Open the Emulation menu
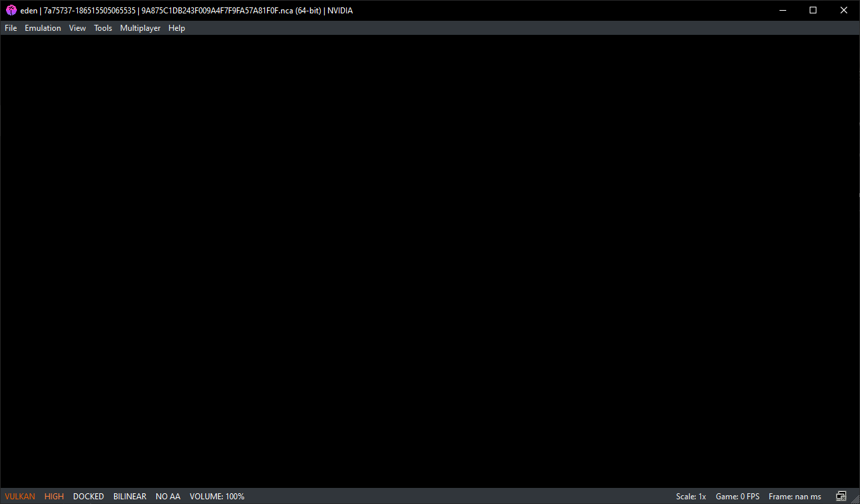 click(x=43, y=28)
